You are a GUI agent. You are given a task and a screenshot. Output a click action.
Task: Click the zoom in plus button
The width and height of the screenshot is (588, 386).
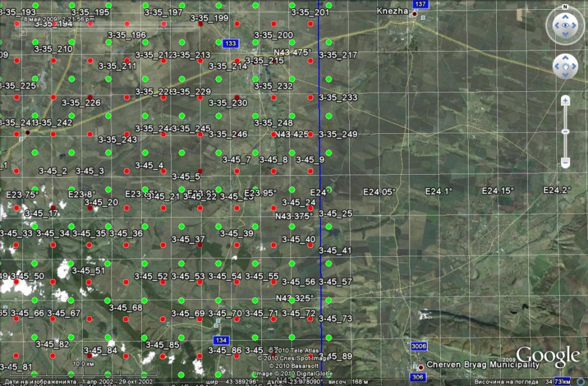click(x=565, y=101)
